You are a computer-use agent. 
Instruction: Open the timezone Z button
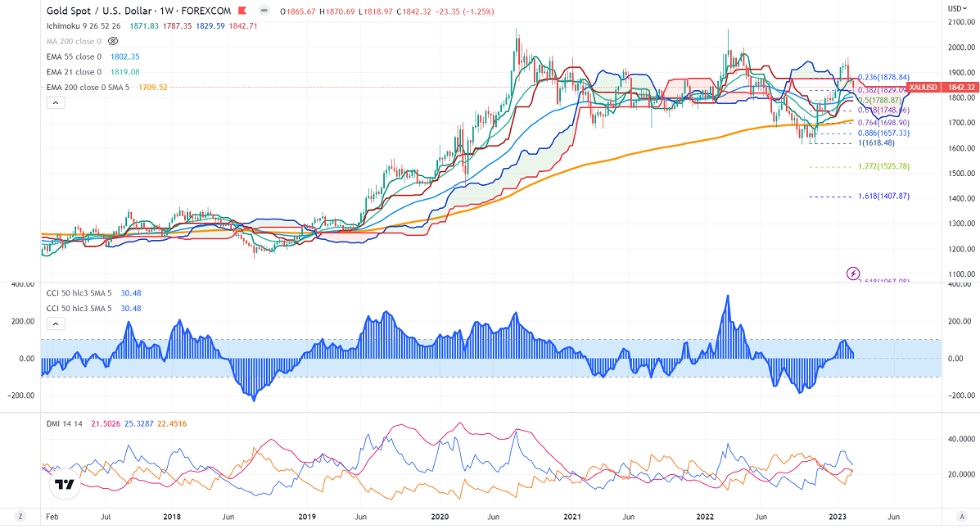(20, 517)
